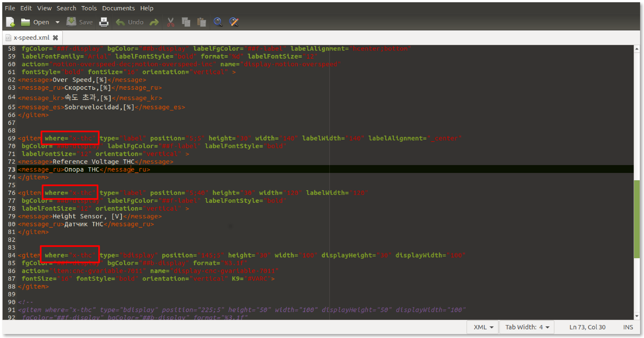Click the Find magnifier icon
Viewport: 644px width, 338px height.
[218, 22]
